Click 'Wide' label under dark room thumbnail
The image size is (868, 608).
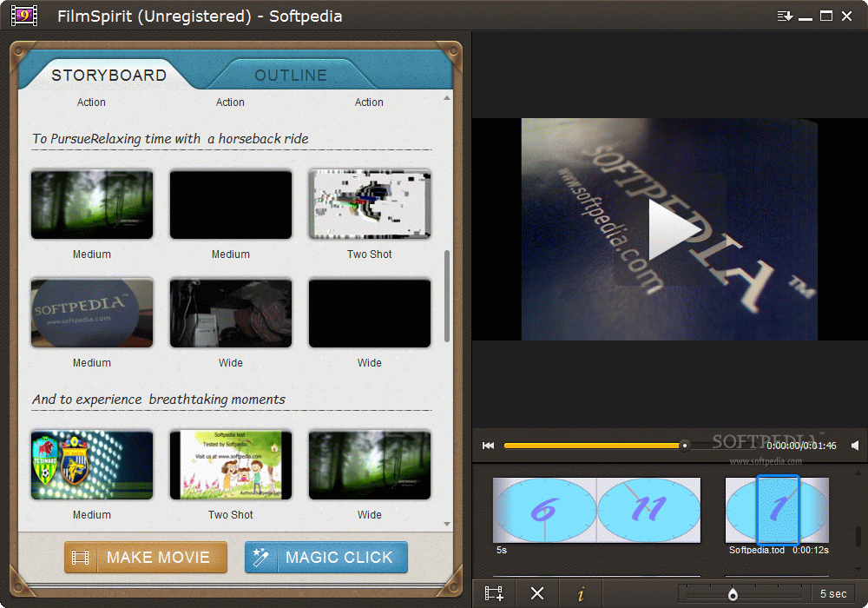(x=230, y=363)
